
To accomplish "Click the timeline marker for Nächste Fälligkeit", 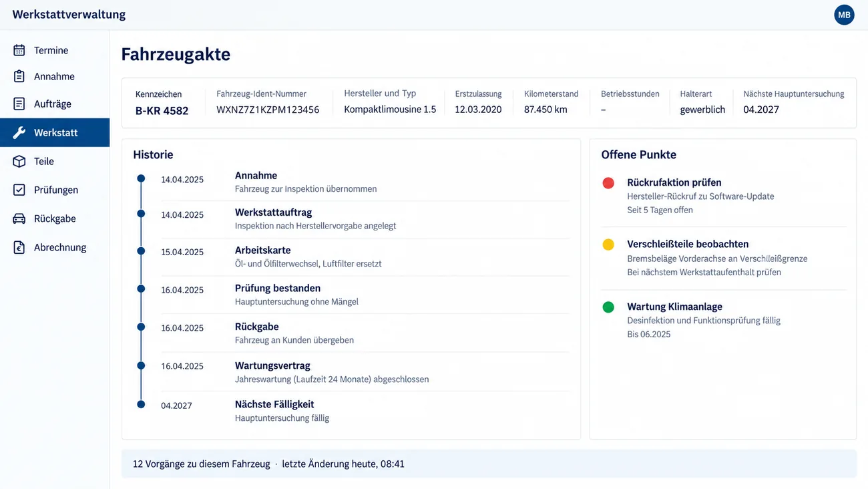I will [141, 404].
